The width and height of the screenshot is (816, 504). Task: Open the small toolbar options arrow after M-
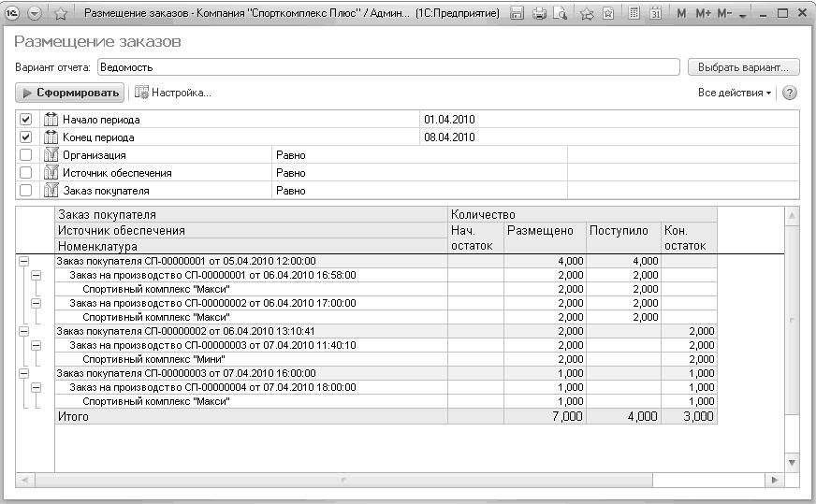743,16
